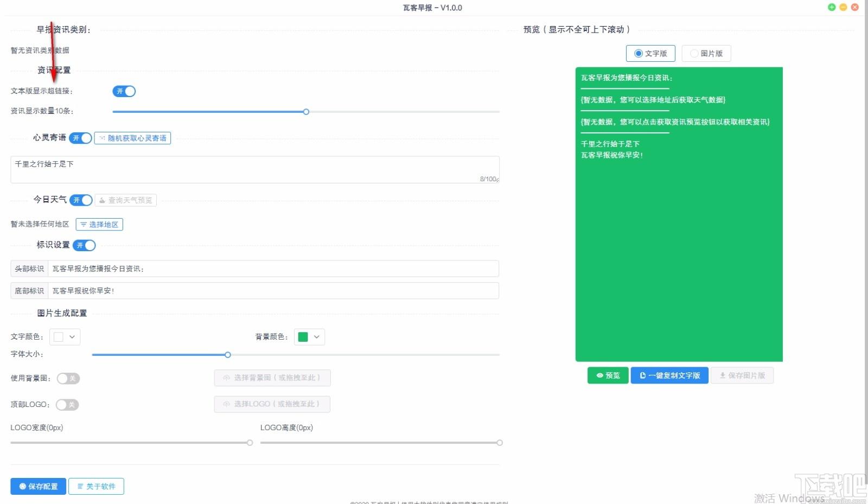This screenshot has height=504, width=868.
Task: Enable the 使用背景图 switch
Action: pos(68,379)
